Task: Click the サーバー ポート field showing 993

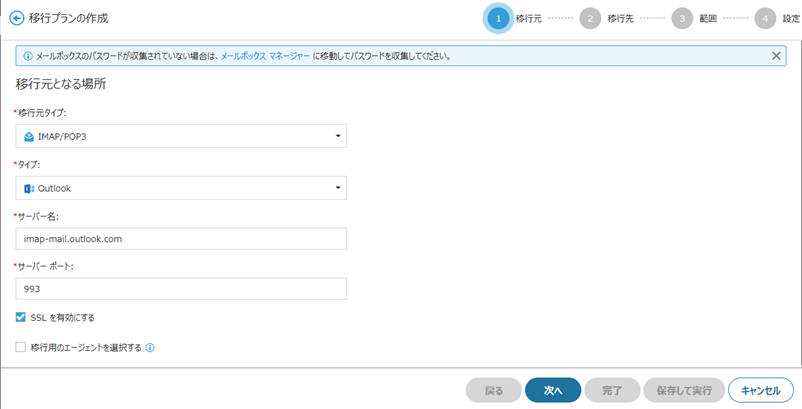Action: point(181,289)
